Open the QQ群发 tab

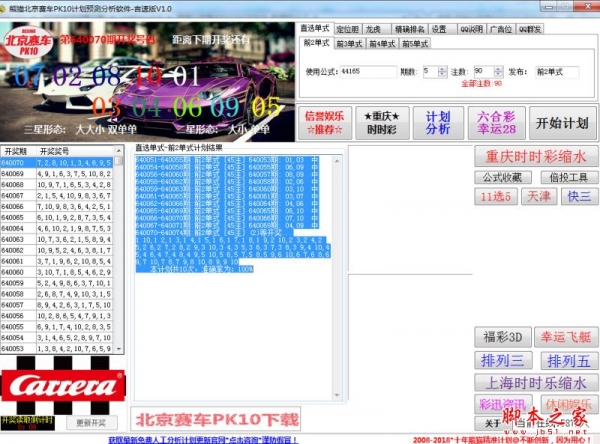(x=530, y=29)
